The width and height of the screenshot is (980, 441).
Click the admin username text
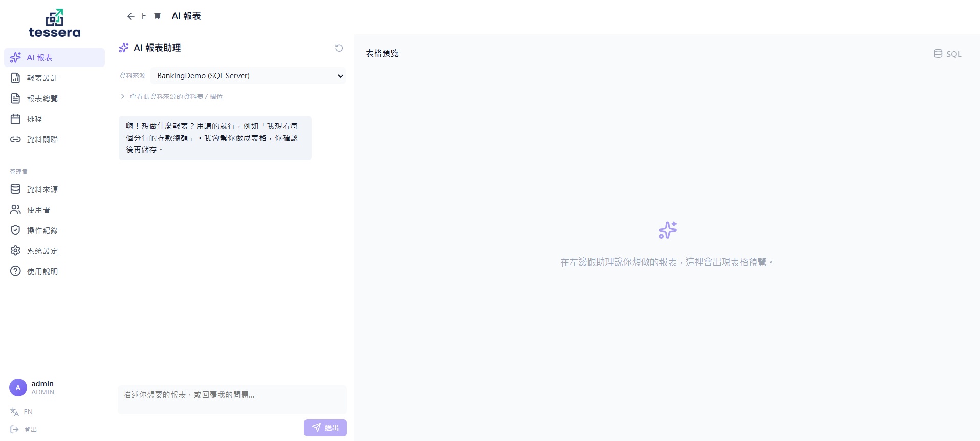(42, 384)
